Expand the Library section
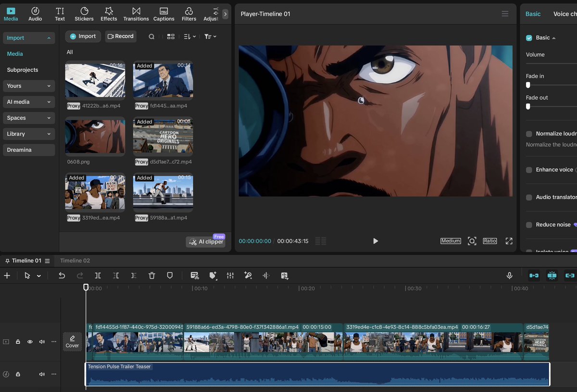 29,134
